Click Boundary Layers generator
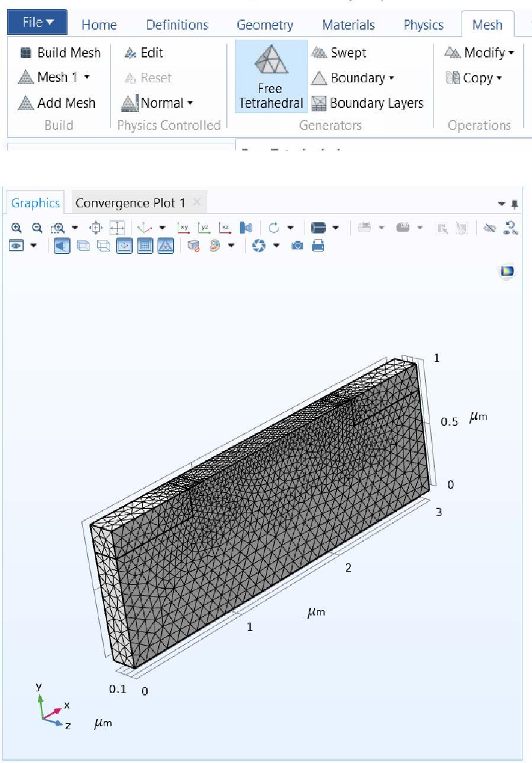Screen dimensions: 532x763 tap(367, 103)
